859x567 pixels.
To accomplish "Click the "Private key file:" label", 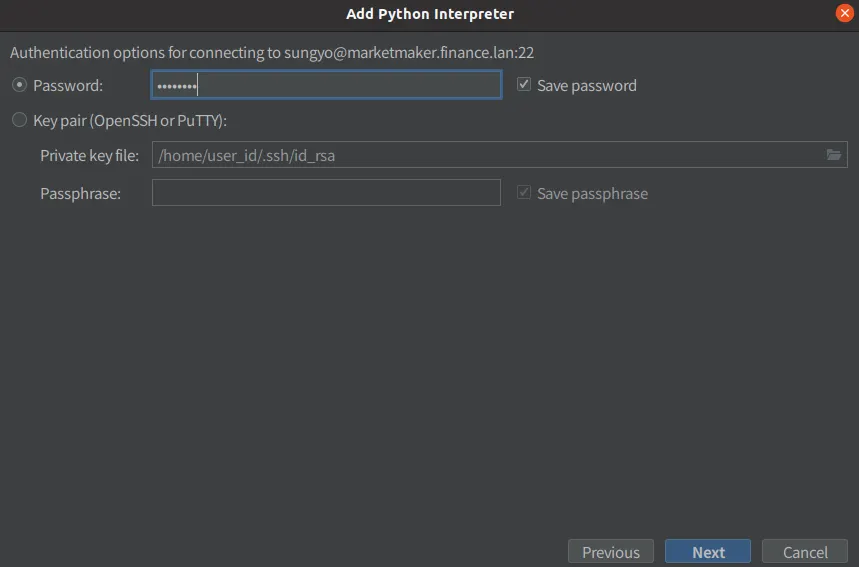I will coord(90,155).
